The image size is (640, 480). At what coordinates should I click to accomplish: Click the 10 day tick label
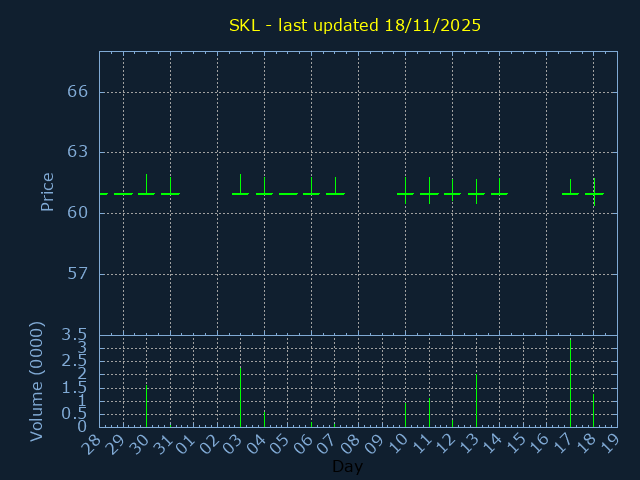coord(399,444)
